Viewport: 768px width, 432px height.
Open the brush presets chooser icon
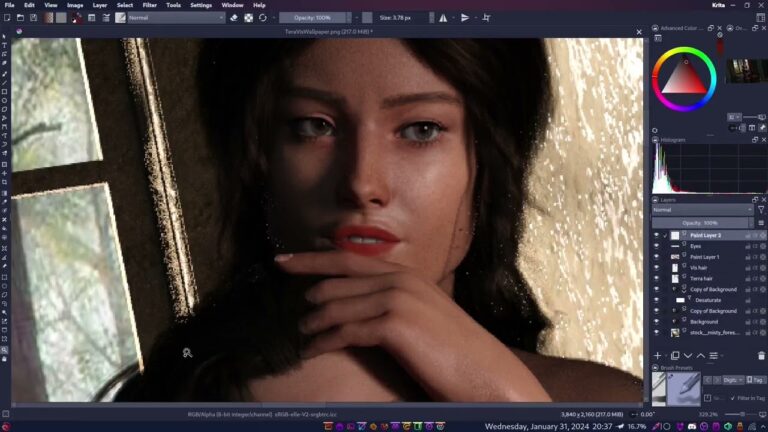point(106,18)
